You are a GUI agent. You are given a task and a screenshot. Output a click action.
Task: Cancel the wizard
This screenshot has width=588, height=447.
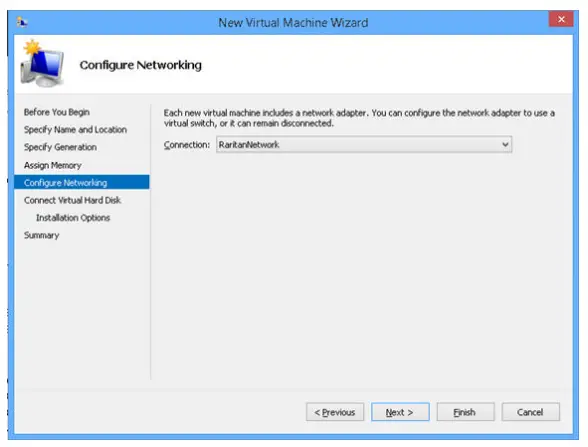tap(531, 412)
